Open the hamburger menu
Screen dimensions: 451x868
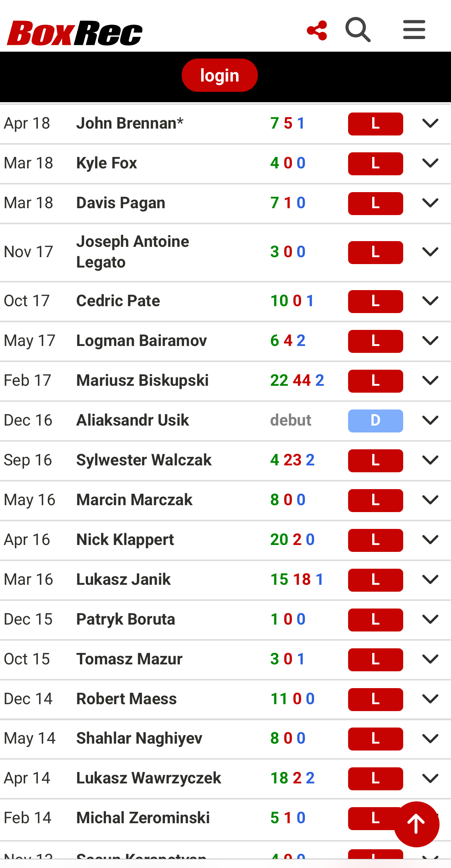414,29
